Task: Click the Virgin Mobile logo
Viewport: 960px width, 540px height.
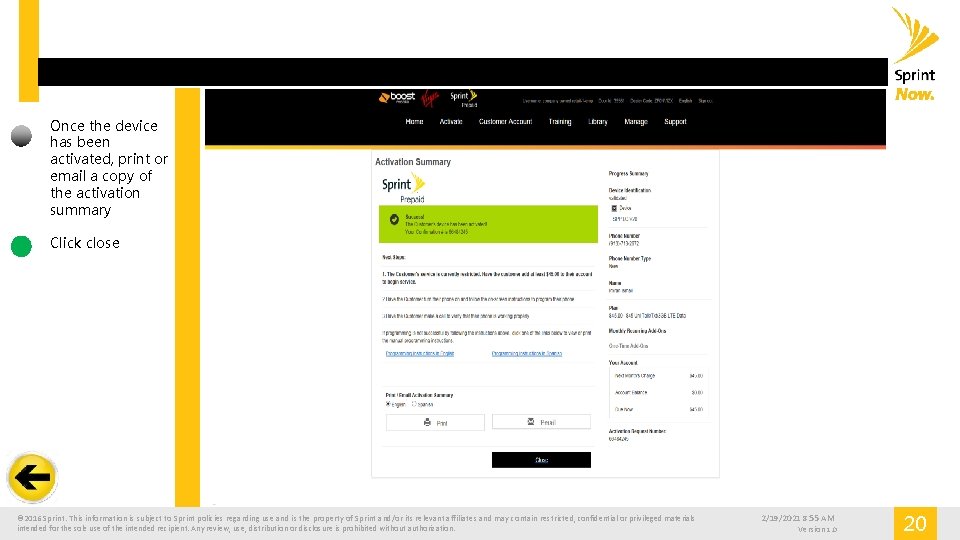Action: point(430,98)
